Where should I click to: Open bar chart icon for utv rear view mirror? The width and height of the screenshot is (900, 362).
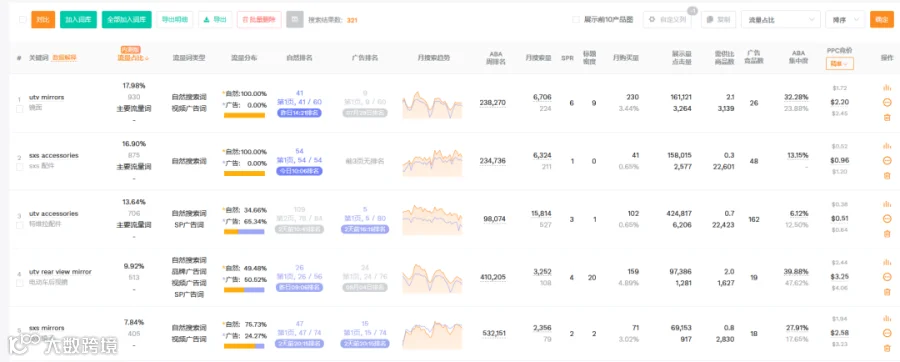point(887,262)
